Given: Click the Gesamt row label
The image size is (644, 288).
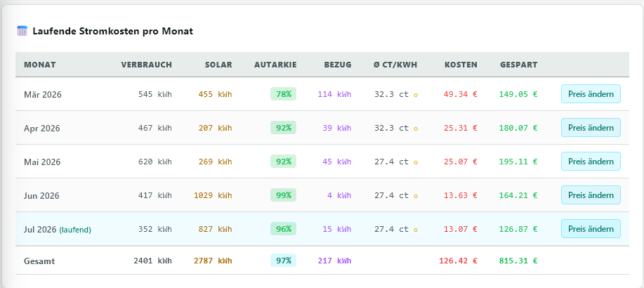Looking at the screenshot, I should [x=39, y=261].
